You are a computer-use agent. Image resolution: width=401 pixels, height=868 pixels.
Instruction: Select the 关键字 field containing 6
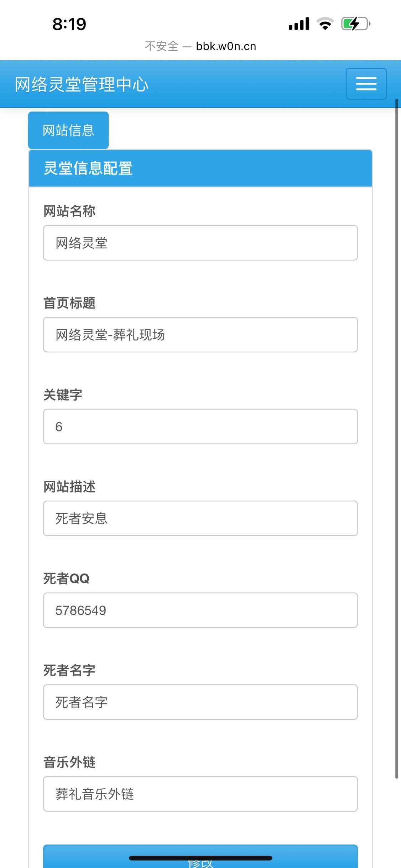(200, 427)
